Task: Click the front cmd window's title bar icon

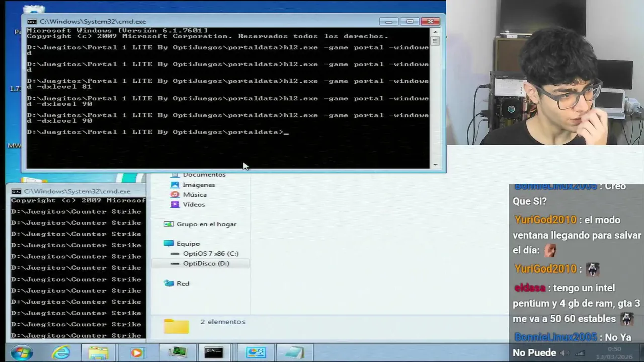Action: (x=32, y=22)
